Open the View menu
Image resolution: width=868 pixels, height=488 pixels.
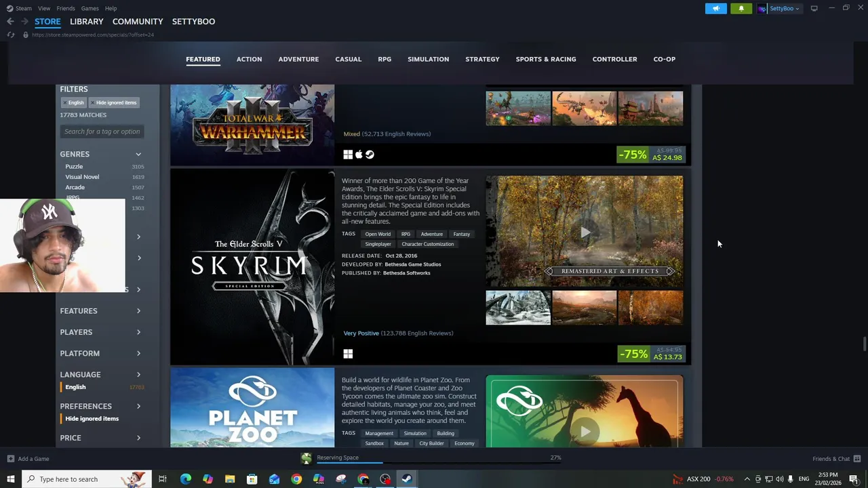(x=44, y=8)
